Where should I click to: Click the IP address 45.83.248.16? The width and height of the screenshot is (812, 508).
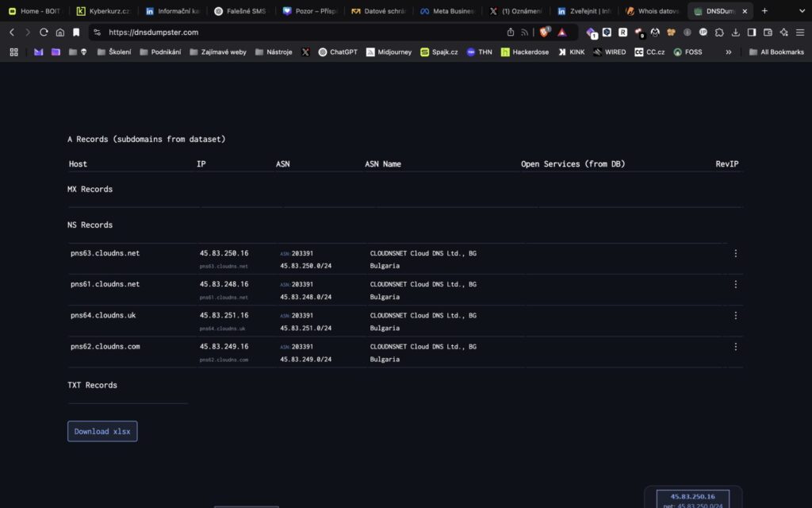tap(224, 284)
